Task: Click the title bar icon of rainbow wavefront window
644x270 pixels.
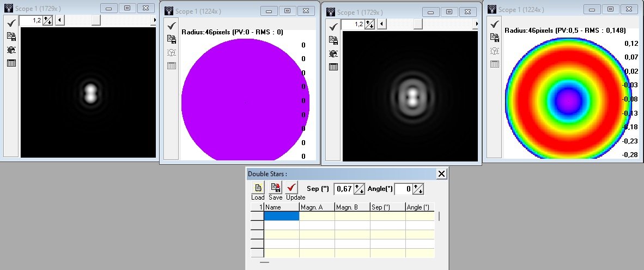Action: (x=491, y=9)
